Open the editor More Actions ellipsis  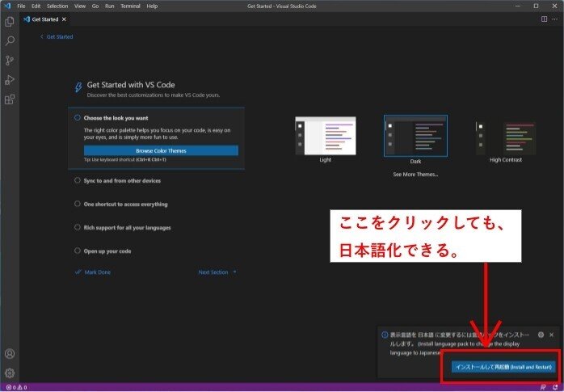click(554, 19)
